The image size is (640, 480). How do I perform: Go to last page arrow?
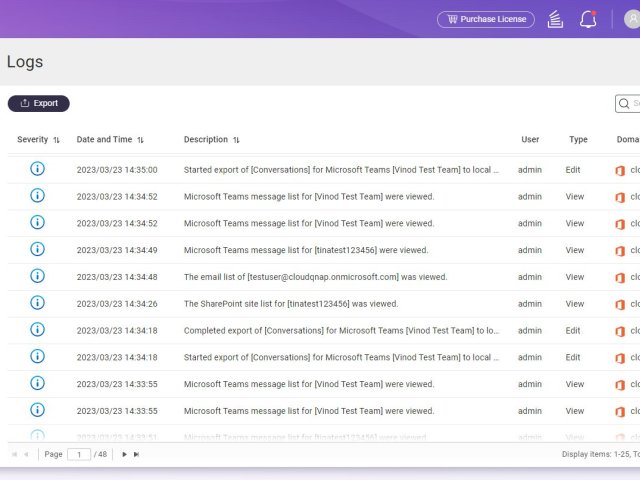136,454
